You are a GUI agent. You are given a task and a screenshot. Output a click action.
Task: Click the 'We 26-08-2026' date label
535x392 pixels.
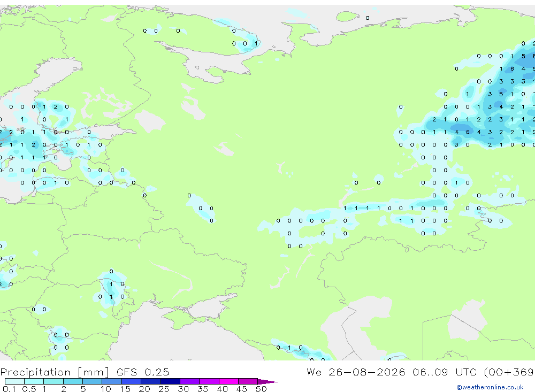(356, 372)
